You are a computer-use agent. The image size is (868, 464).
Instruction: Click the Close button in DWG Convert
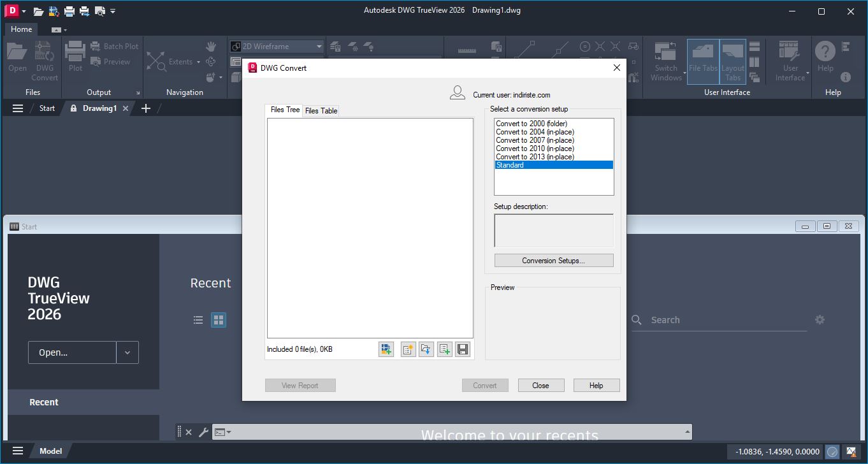click(540, 386)
